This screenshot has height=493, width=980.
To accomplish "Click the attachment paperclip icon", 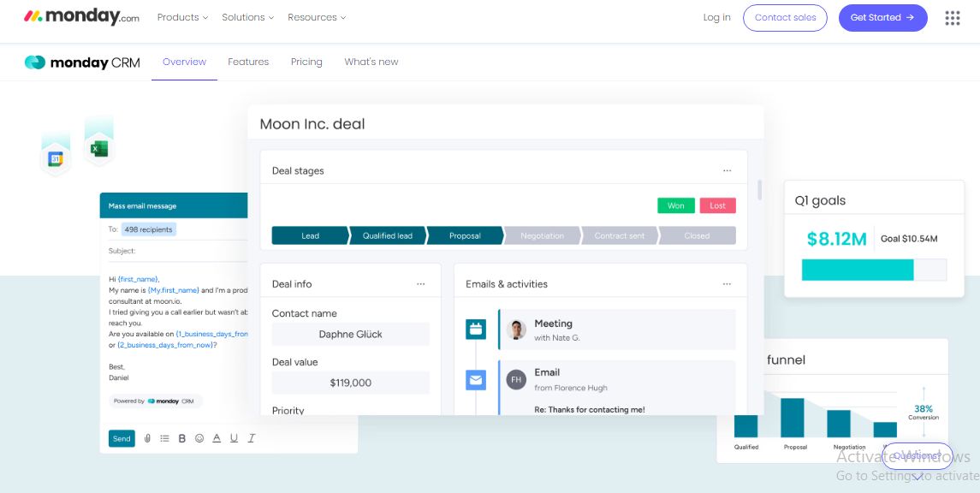I will (147, 438).
